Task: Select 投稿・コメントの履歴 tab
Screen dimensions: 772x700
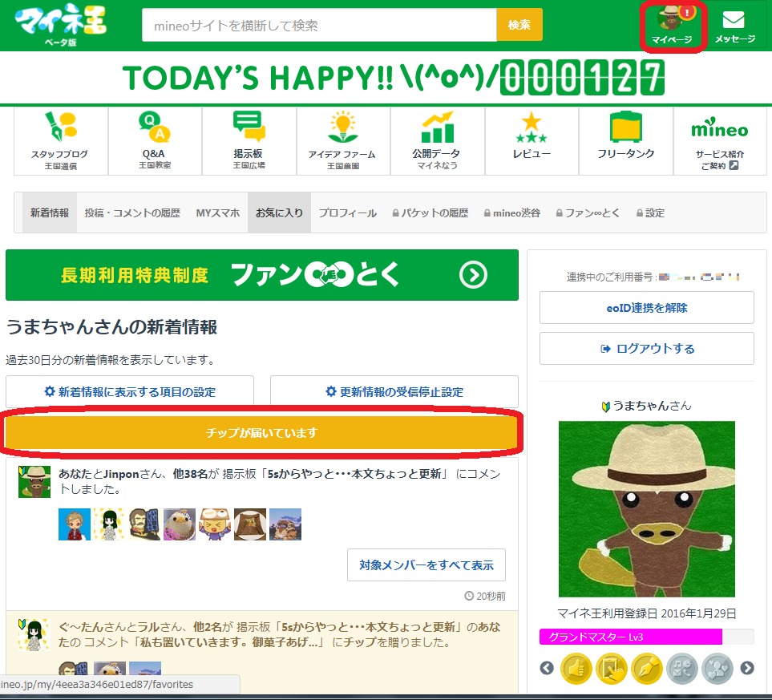Action: (x=132, y=212)
